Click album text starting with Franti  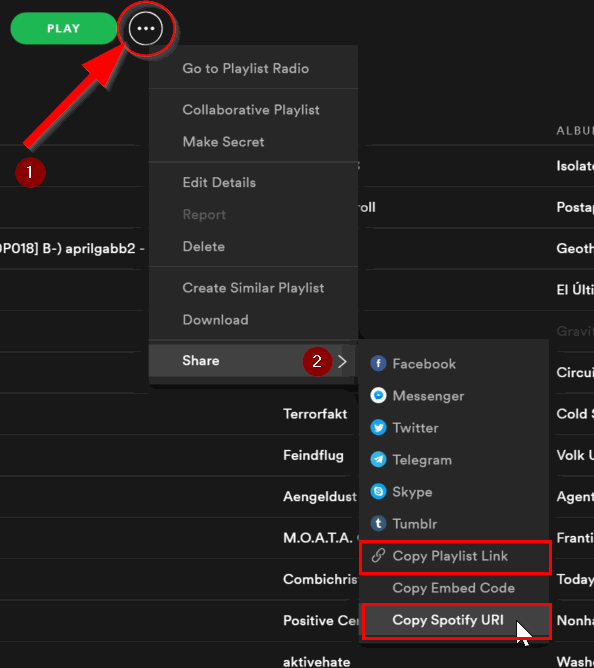pyautogui.click(x=575, y=538)
